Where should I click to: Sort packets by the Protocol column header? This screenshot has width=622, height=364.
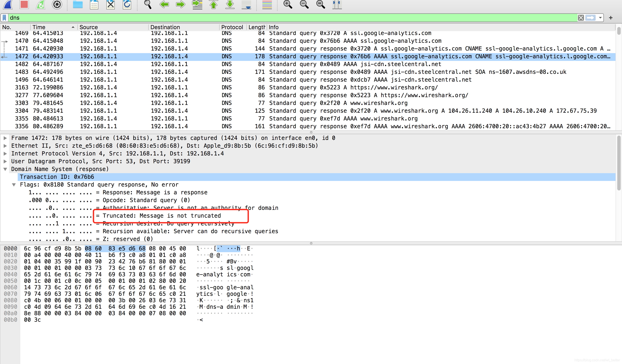click(x=232, y=27)
